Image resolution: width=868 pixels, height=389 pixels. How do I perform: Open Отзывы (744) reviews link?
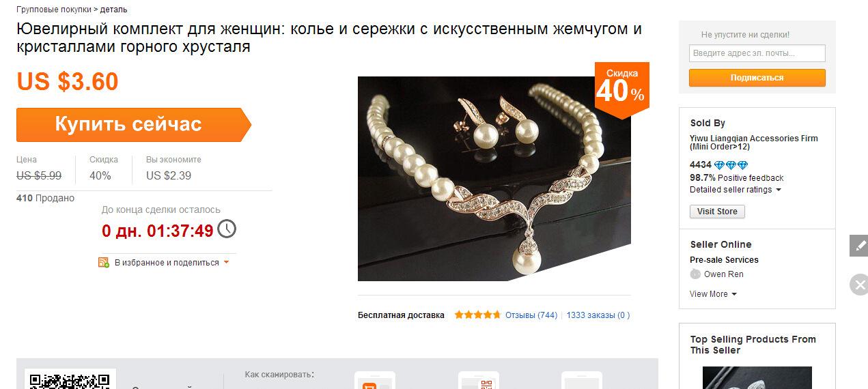click(531, 315)
